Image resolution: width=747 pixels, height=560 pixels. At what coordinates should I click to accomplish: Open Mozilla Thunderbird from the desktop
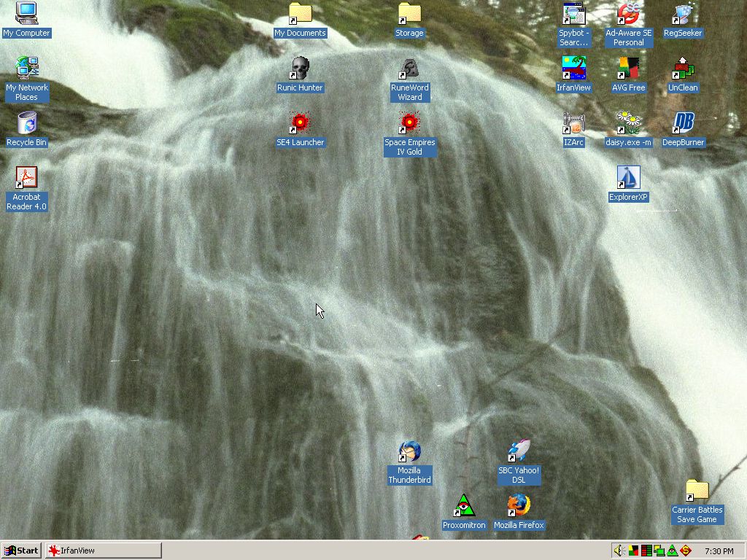coord(409,451)
